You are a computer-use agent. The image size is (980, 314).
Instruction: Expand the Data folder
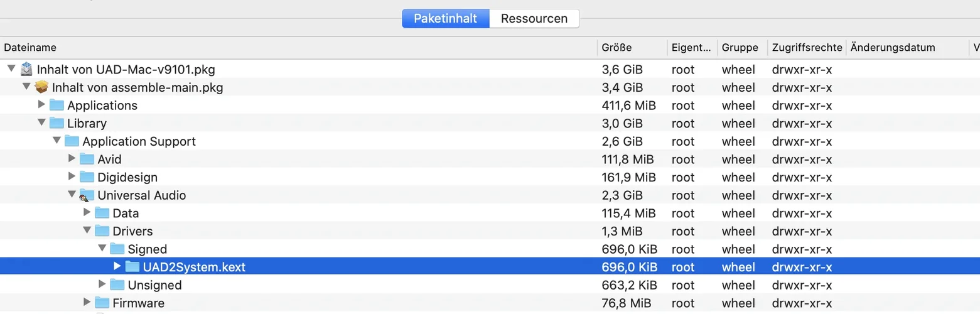(x=87, y=213)
